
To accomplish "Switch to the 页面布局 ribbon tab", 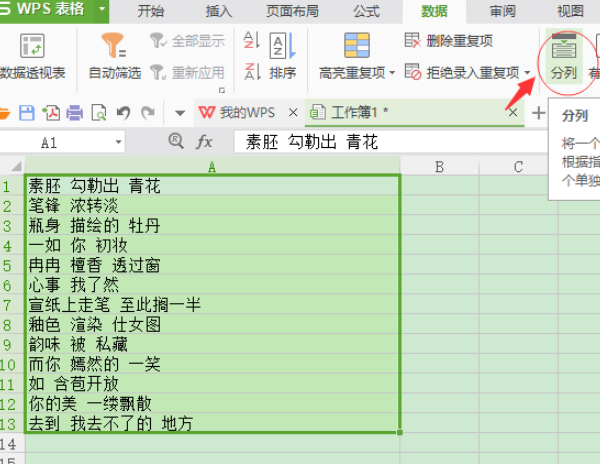I will click(x=293, y=11).
